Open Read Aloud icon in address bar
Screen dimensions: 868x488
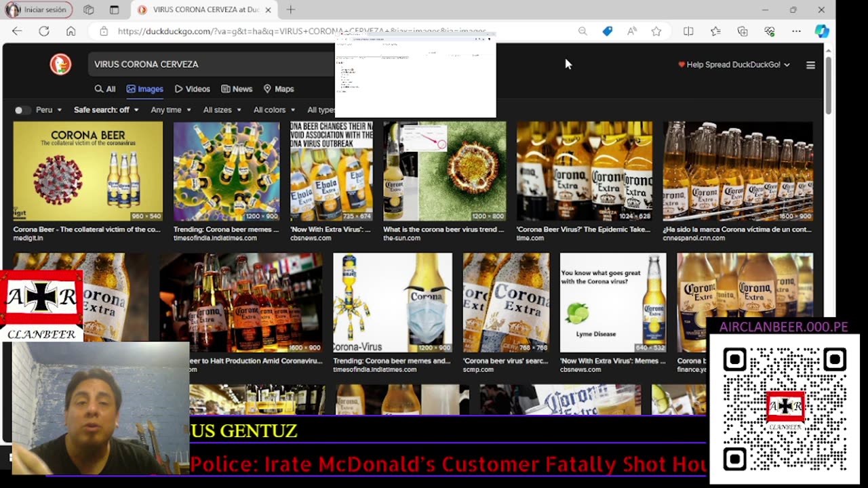632,31
